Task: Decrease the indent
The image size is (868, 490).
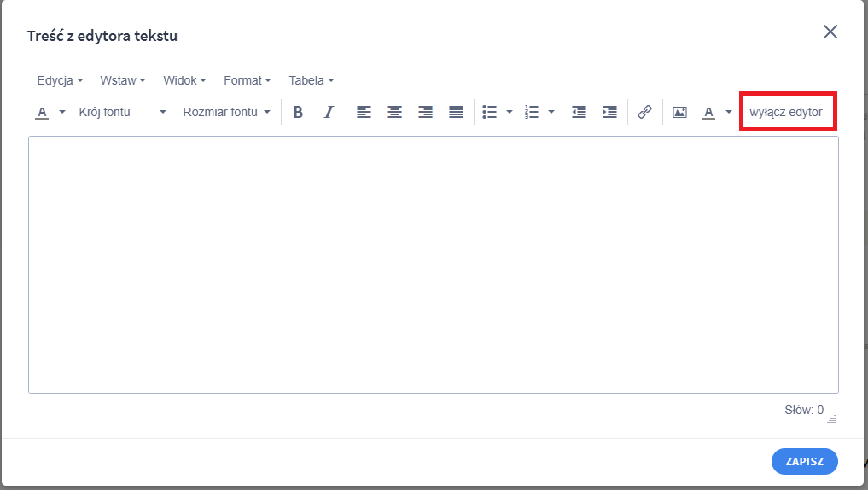Action: pyautogui.click(x=579, y=112)
